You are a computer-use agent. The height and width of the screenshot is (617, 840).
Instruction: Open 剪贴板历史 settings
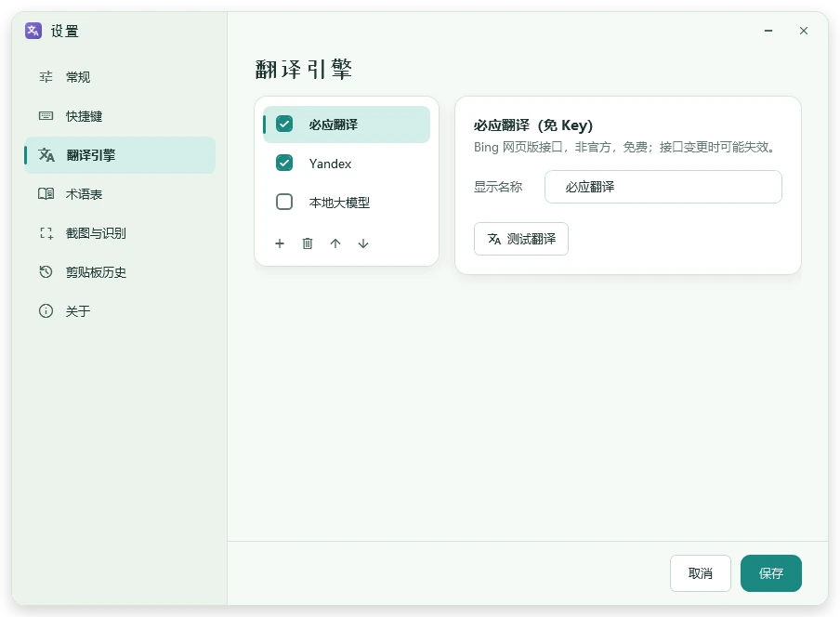pos(120,272)
